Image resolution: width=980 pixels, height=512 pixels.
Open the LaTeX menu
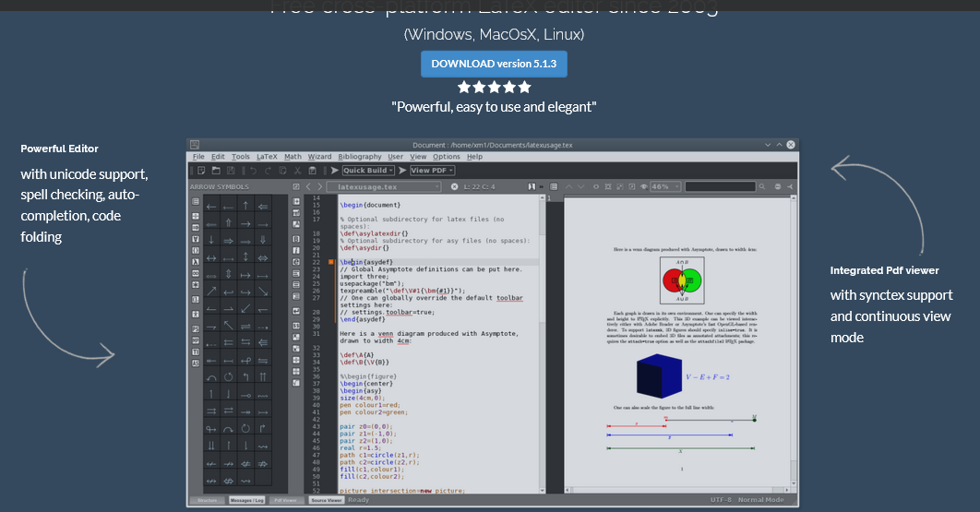(x=267, y=156)
